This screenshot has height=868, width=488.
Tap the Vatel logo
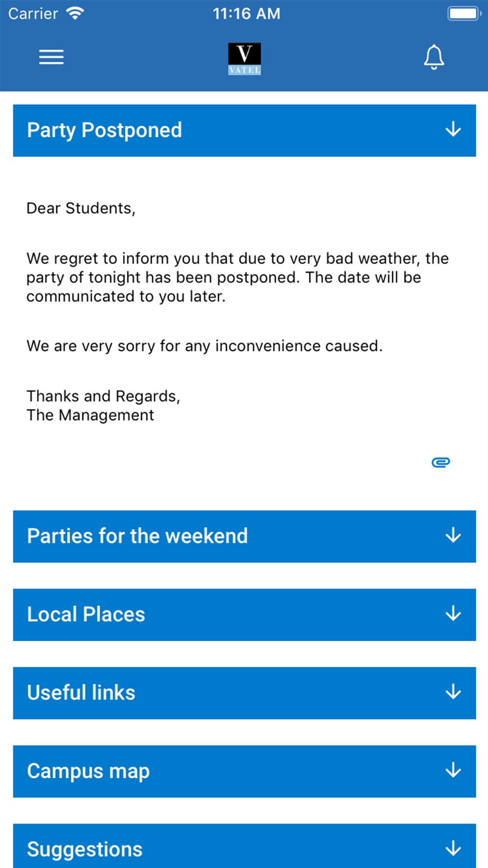point(244,59)
